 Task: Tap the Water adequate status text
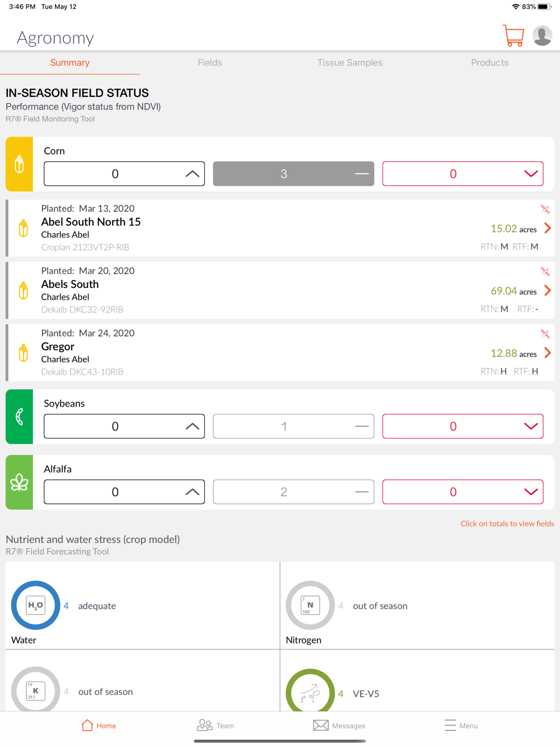pos(97,606)
